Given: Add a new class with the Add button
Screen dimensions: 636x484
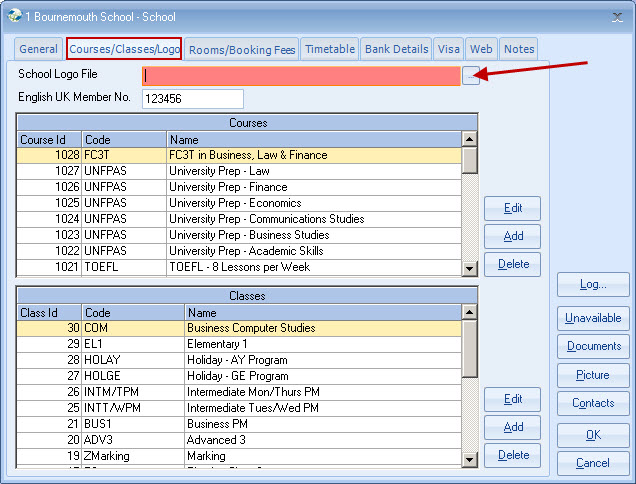Looking at the screenshot, I should coord(512,427).
